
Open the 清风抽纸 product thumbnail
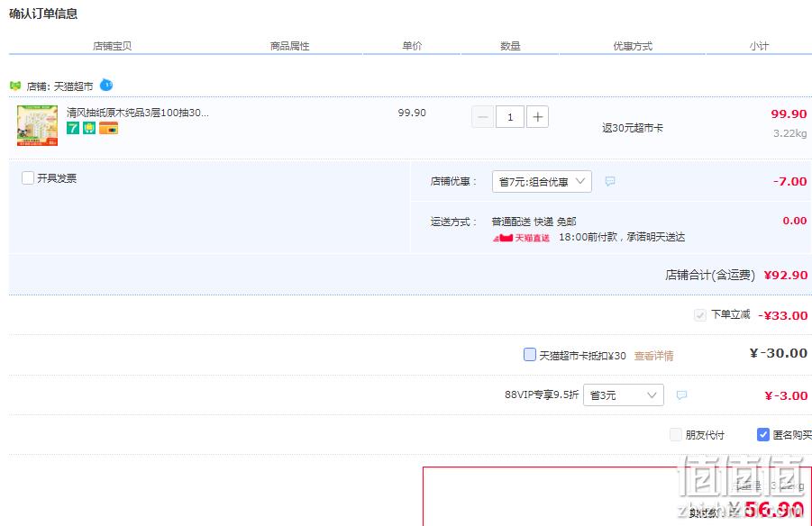37,126
